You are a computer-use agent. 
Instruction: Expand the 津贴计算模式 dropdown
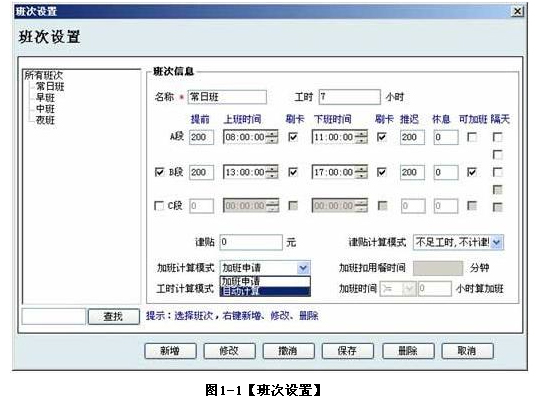point(497,242)
